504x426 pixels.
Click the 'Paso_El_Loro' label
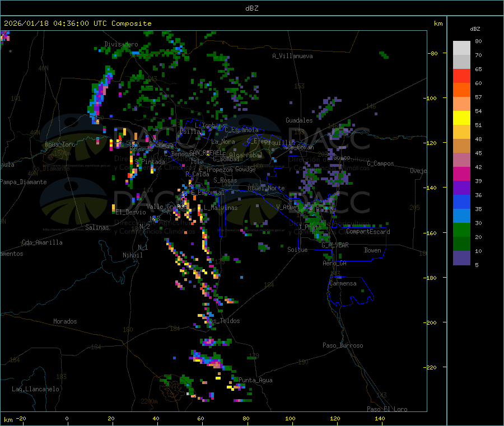(x=387, y=409)
